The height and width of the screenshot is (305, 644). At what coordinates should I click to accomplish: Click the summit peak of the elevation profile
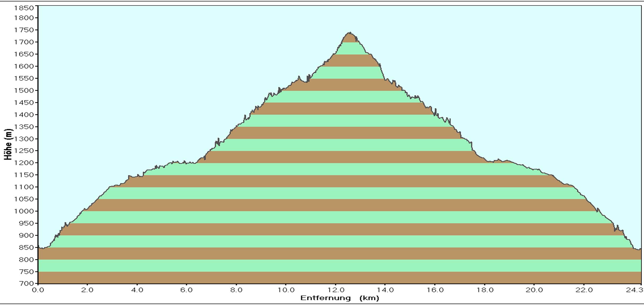click(x=350, y=33)
